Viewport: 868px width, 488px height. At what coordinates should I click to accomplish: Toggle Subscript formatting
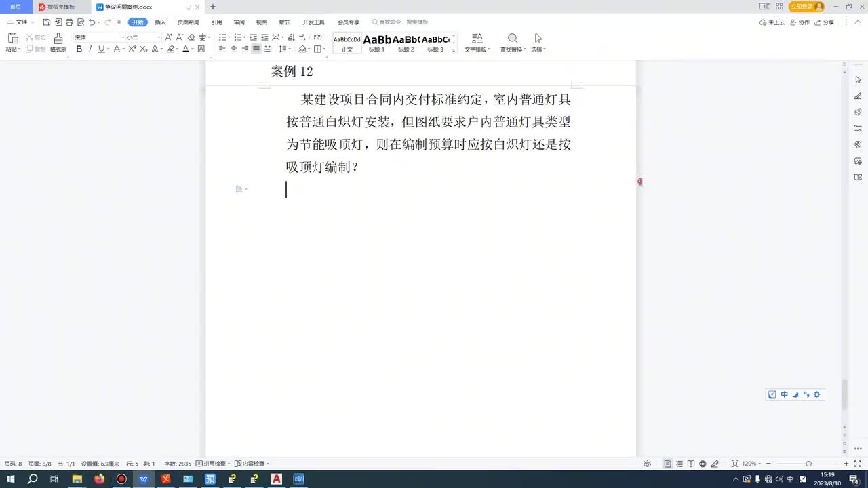(144, 49)
